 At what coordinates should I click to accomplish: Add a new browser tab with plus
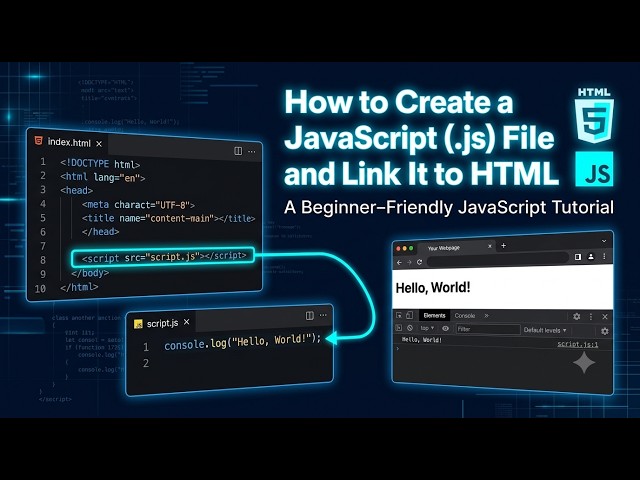(x=503, y=246)
